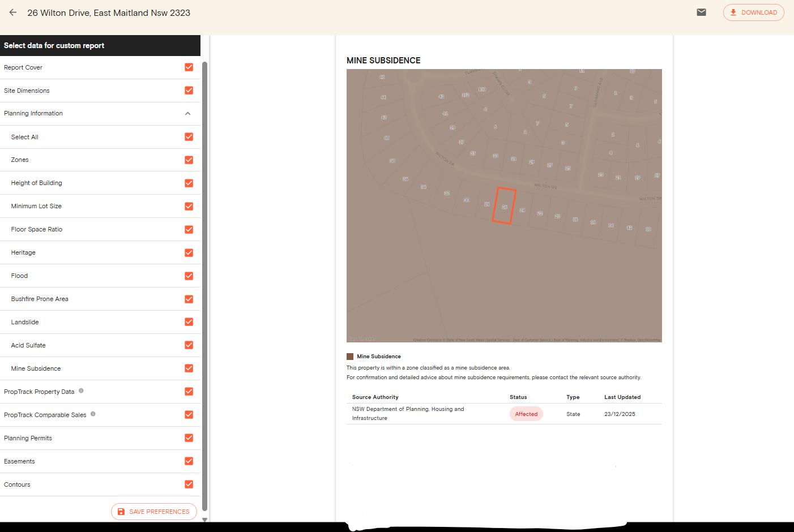Toggle the PropTrack Comparable Sales checkbox
Viewport: 794px width, 532px height.
tap(189, 415)
